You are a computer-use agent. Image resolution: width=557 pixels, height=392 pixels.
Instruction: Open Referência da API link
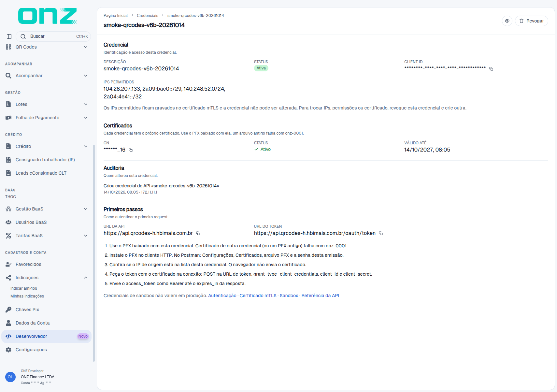click(x=320, y=296)
